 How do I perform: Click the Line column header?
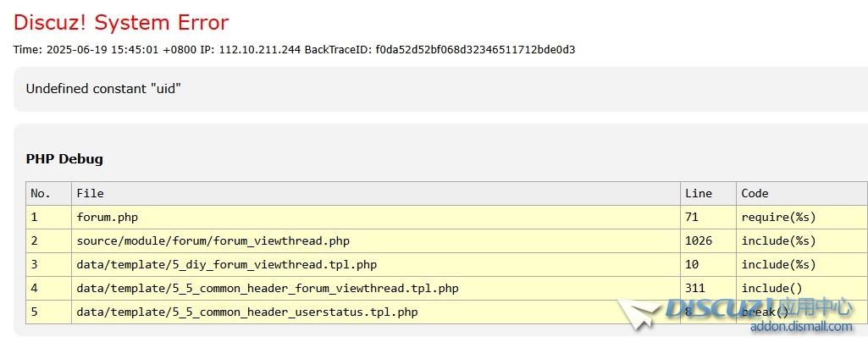pos(698,194)
